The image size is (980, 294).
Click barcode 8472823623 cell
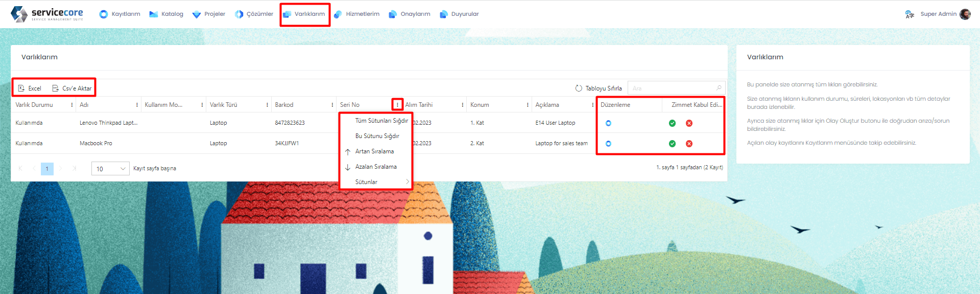tap(290, 123)
